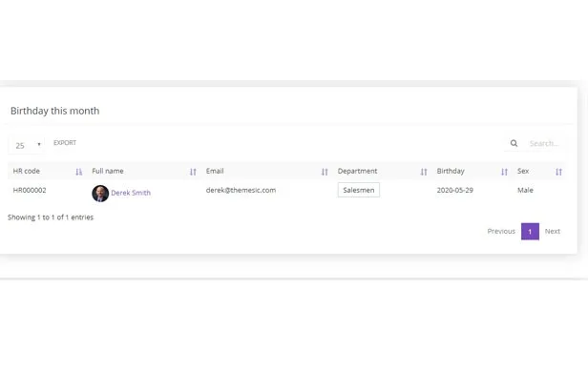Click 'Showing 1 to 1 of 1 entries' text

51,217
